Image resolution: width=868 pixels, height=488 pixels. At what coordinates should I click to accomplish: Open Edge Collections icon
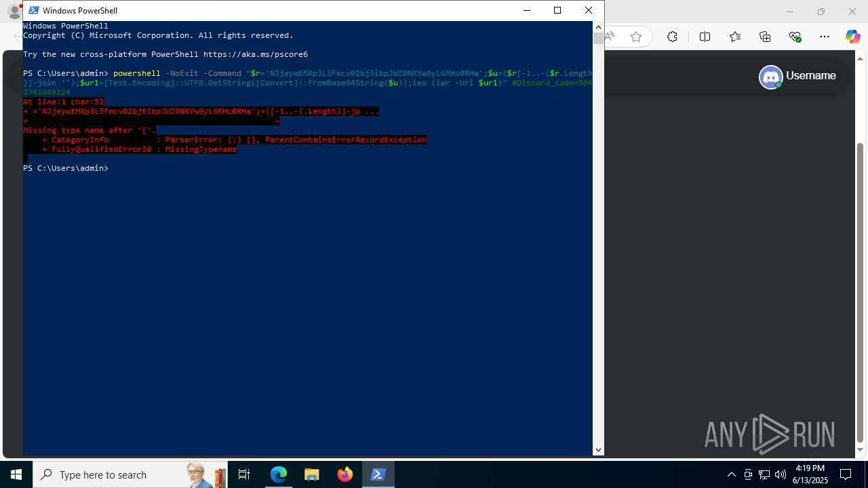(765, 37)
